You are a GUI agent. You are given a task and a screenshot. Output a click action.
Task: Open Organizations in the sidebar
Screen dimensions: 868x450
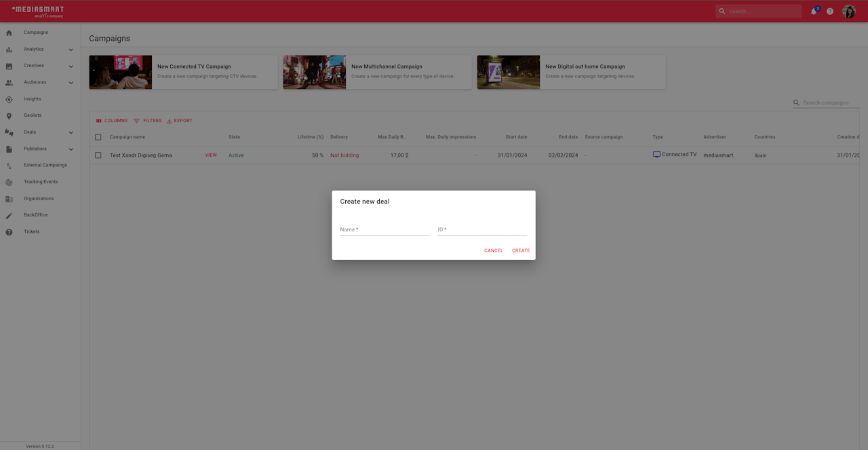(x=40, y=198)
